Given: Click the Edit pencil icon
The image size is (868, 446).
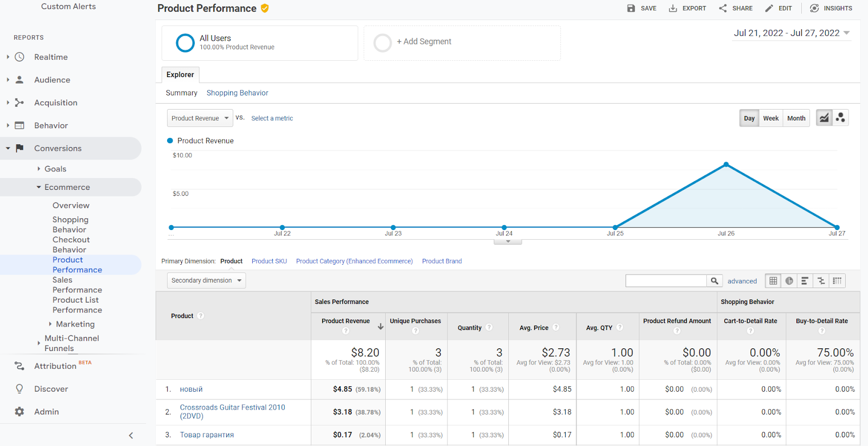Looking at the screenshot, I should point(769,8).
